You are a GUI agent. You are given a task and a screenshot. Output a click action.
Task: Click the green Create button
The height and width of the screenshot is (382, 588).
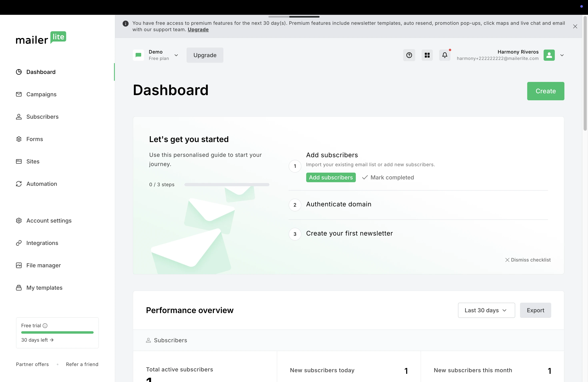click(546, 91)
